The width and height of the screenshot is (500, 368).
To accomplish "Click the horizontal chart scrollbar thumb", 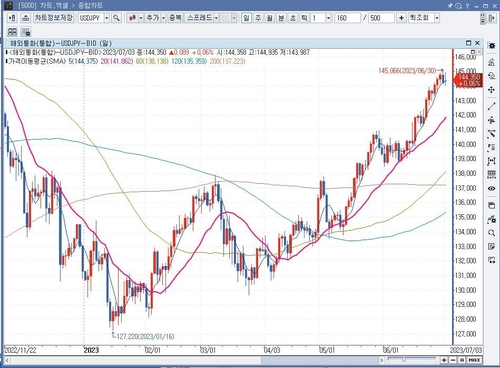I will (321, 360).
